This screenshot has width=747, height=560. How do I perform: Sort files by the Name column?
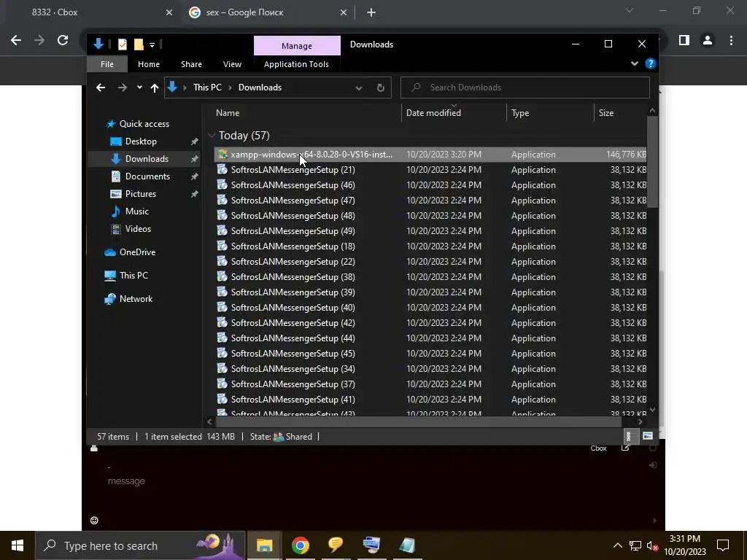click(x=228, y=113)
